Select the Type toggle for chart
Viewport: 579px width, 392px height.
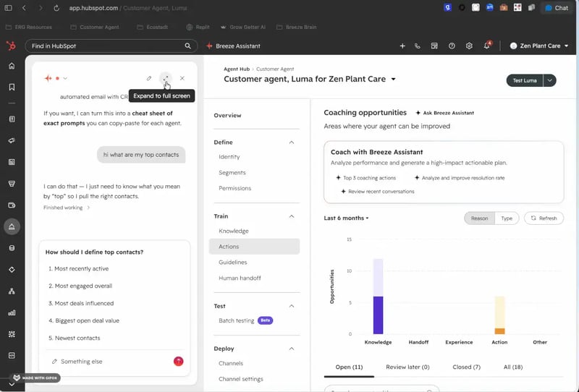[x=507, y=218]
